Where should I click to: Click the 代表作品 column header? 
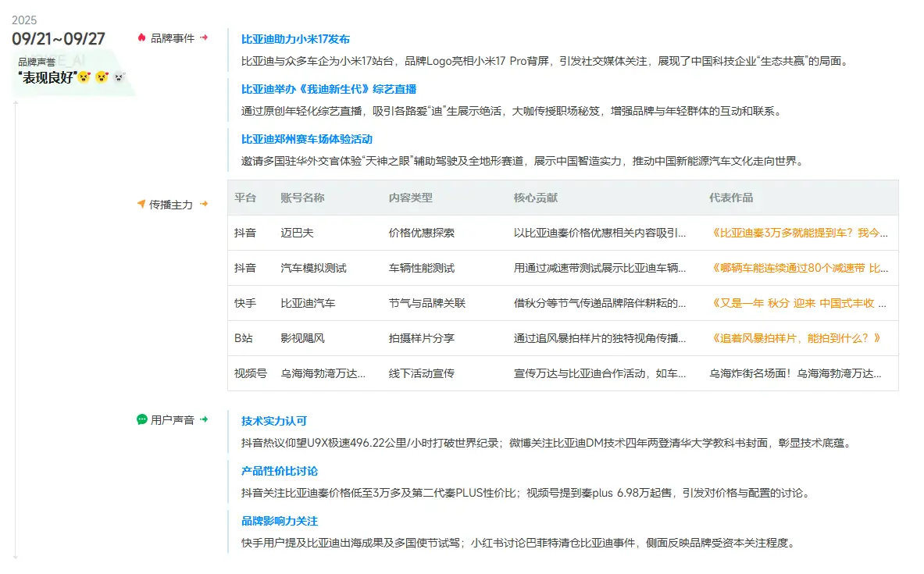[x=731, y=198]
